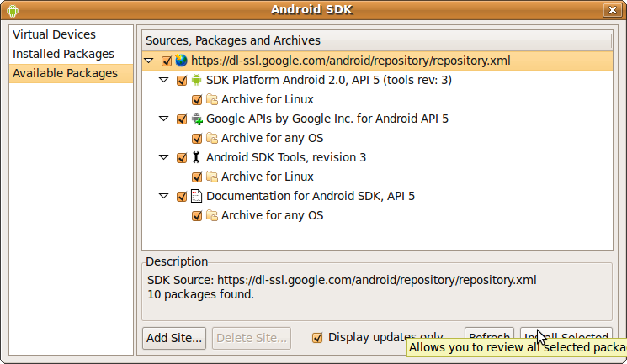
Task: Collapse the Android SDK Tools node
Action: (164, 158)
